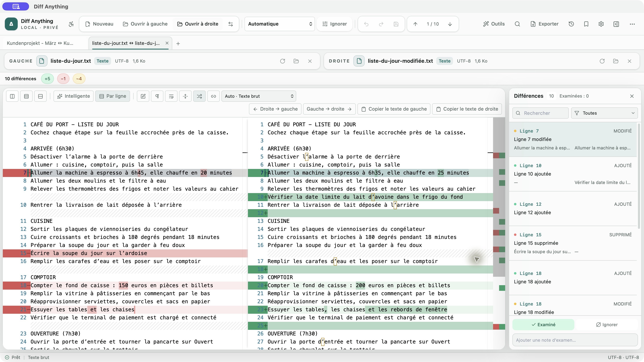Toggle show paragraph marks
The image size is (644, 362).
tap(157, 96)
